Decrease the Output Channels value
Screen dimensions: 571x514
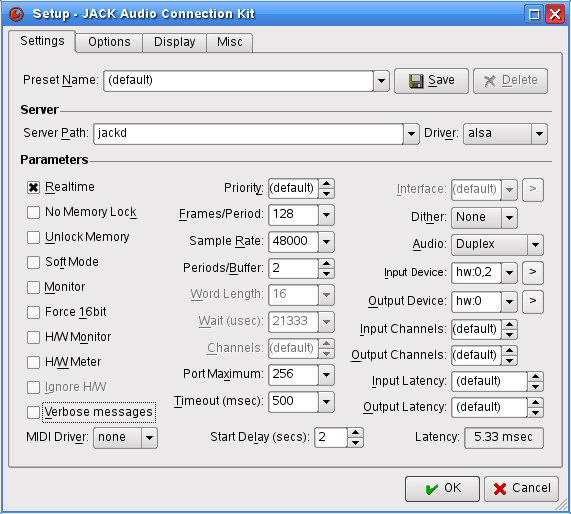[x=509, y=361]
